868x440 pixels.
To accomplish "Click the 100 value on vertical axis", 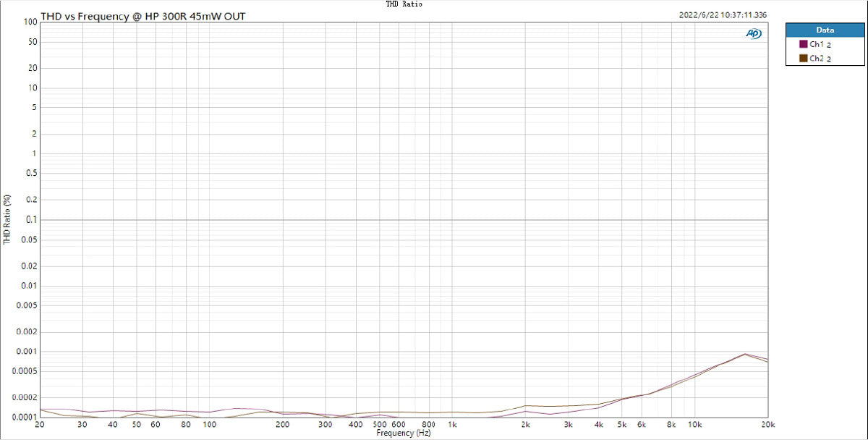I will pos(30,22).
